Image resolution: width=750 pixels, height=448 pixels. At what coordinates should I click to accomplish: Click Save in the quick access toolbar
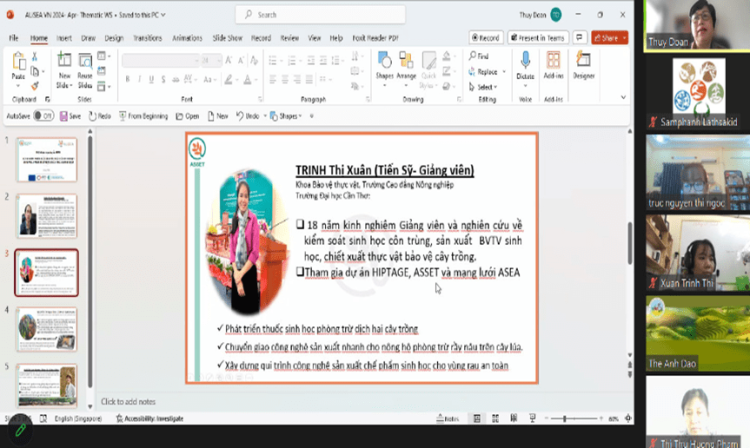click(71, 116)
